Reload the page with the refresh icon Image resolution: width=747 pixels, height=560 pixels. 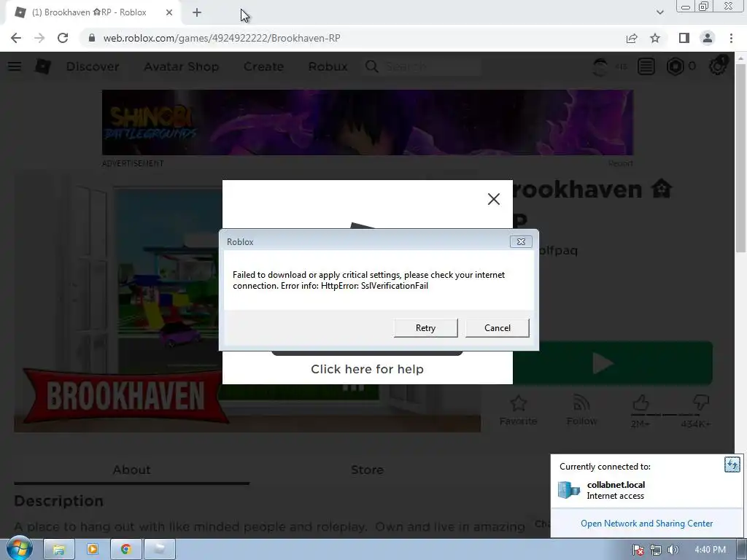(63, 38)
